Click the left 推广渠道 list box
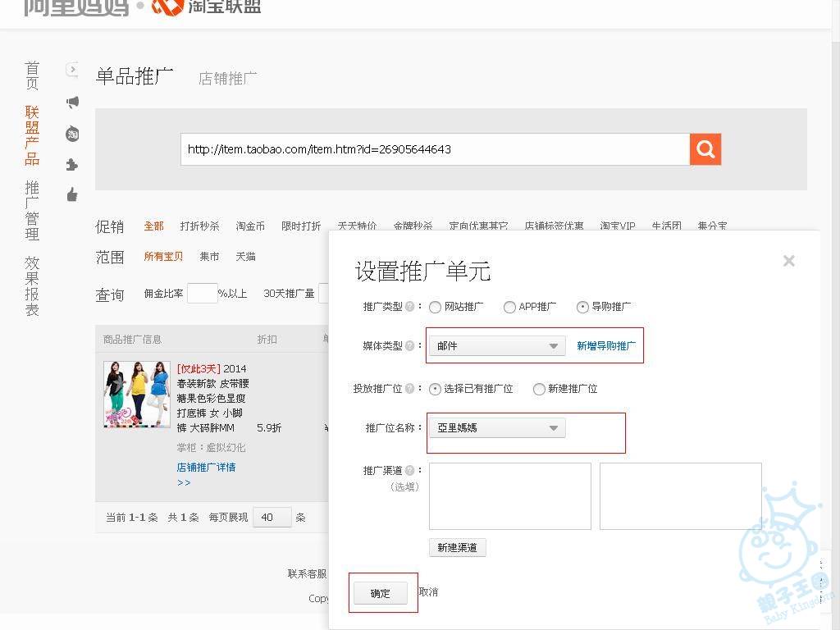The image size is (840, 630). (x=510, y=496)
